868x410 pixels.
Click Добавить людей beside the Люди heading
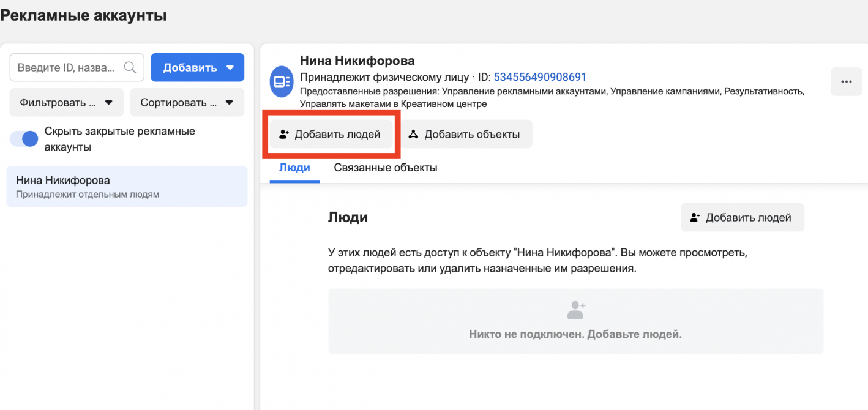click(x=743, y=217)
